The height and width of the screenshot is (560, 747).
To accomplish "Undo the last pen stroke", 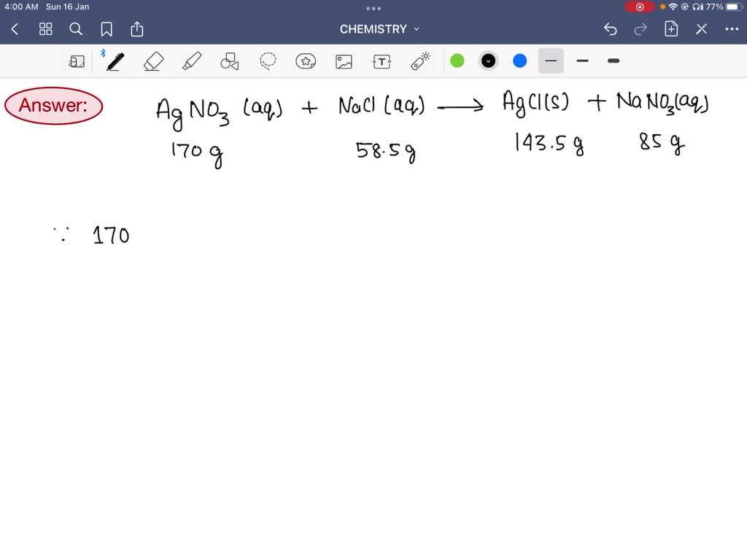I will (611, 29).
